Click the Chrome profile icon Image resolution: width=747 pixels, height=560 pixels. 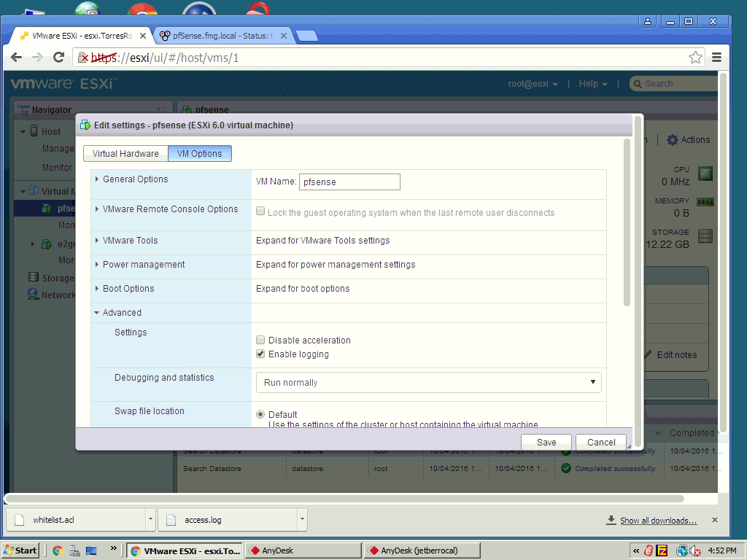[648, 21]
